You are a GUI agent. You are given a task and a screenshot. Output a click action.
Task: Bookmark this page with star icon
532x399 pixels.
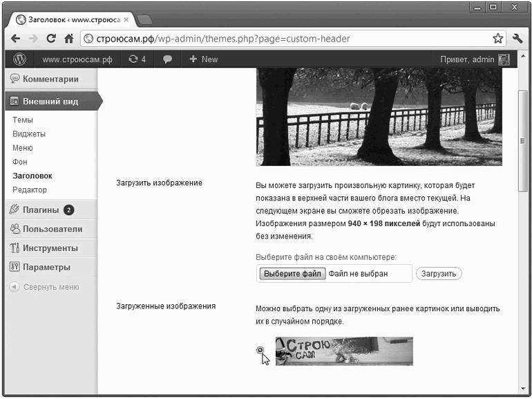coord(497,38)
